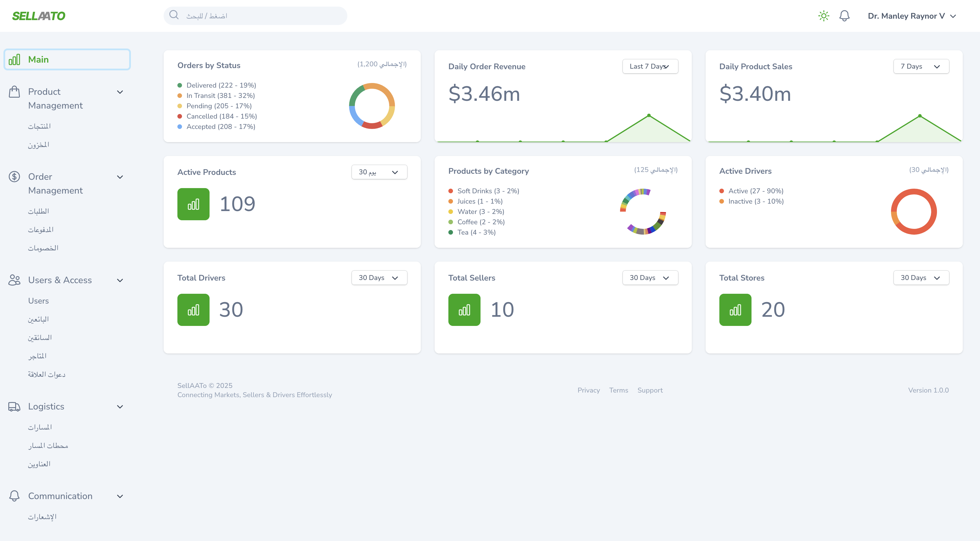
Task: Click the Total Stores green chart icon
Action: (735, 310)
